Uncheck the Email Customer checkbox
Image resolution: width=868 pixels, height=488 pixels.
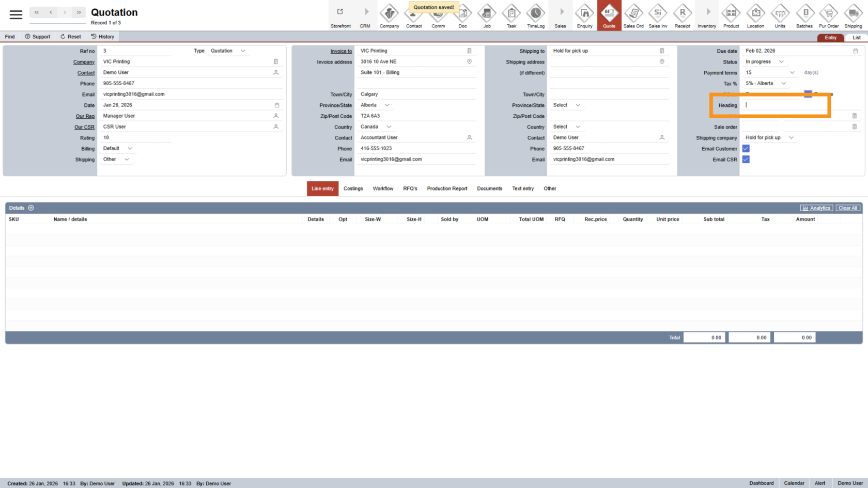746,149
